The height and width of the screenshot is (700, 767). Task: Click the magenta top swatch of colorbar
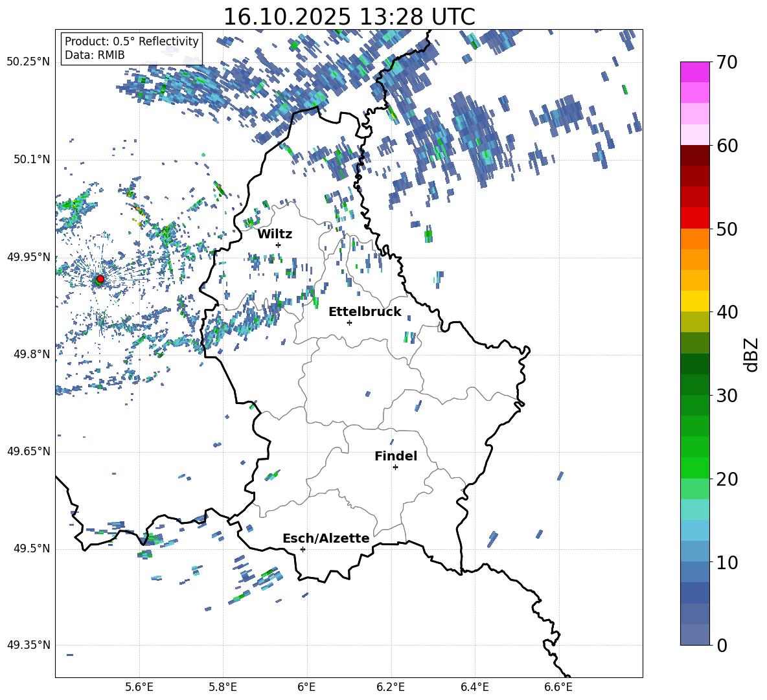pyautogui.click(x=694, y=72)
